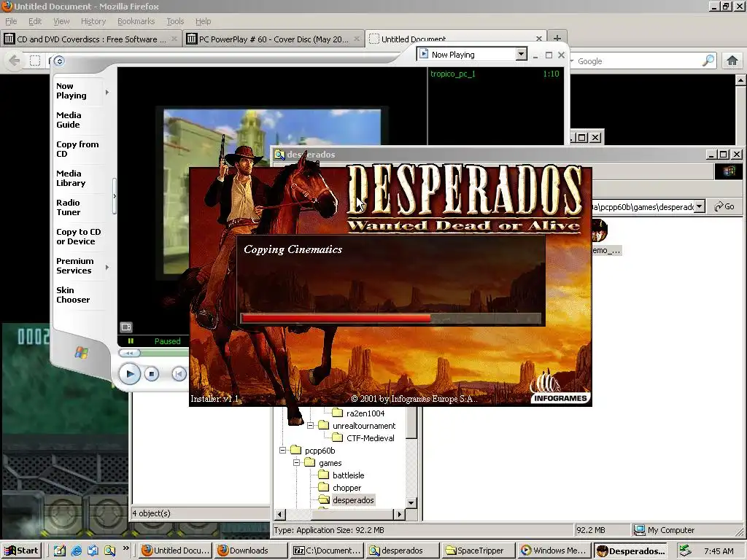Expand the Premium Services submenu arrow
This screenshot has width=747, height=560.
[107, 267]
